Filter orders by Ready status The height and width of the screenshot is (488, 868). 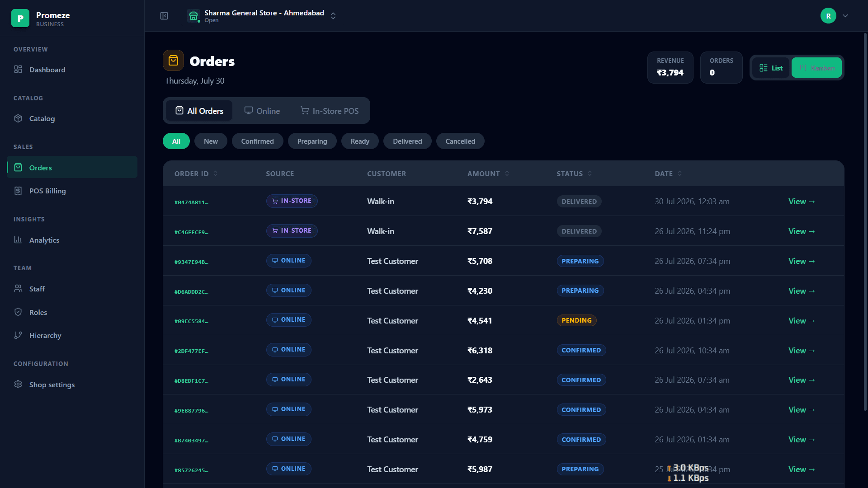click(x=360, y=141)
